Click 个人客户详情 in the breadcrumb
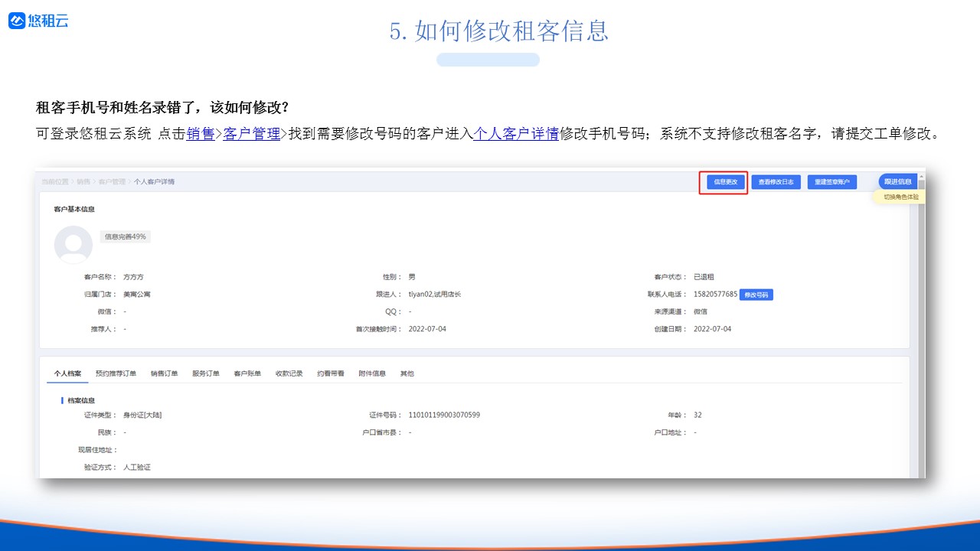Screen dimensions: 980x551 [154, 181]
